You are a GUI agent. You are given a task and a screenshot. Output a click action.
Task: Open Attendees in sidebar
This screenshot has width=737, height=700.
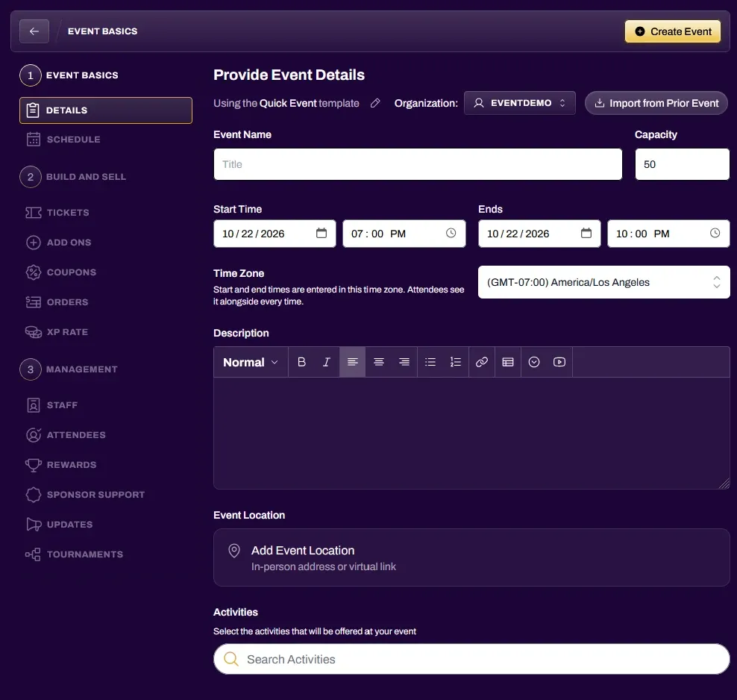[x=66, y=435]
